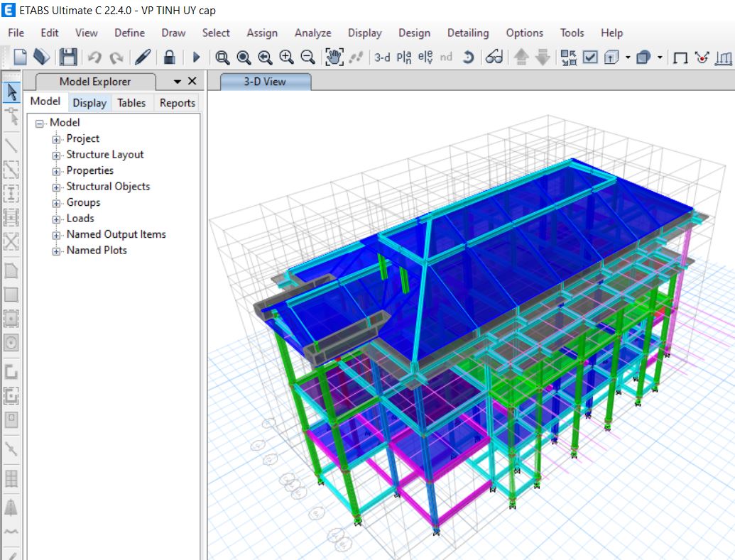The height and width of the screenshot is (560, 735).
Task: Select Draw Floor/Wall polygon tool
Action: [x=11, y=270]
